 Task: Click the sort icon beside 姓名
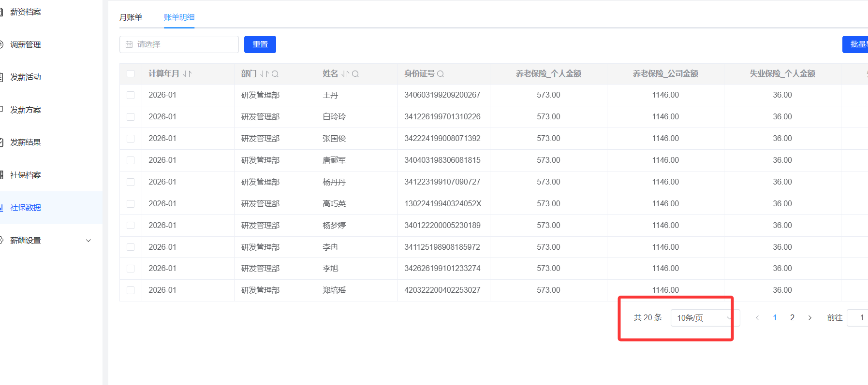click(x=345, y=74)
